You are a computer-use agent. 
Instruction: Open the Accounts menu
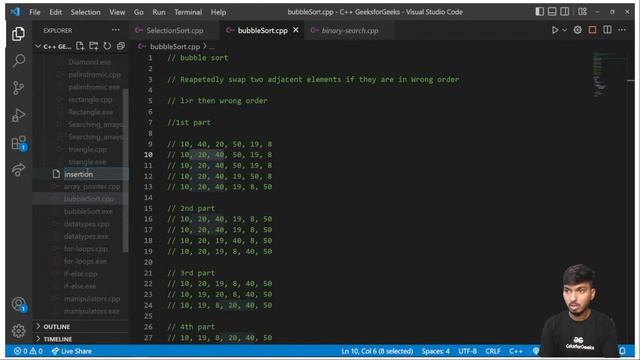[x=18, y=304]
